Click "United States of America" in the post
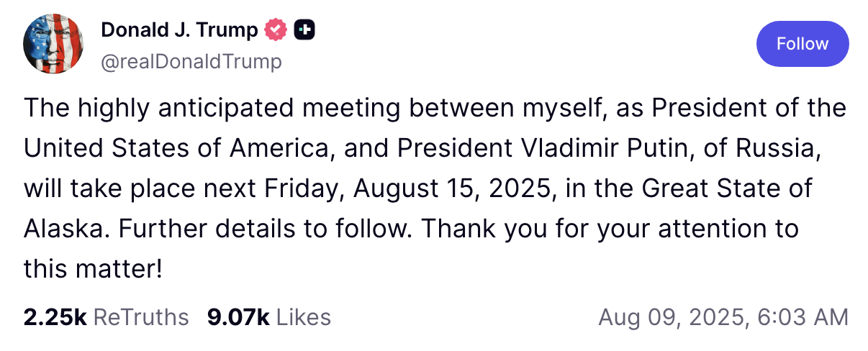Viewport: 868px width, 351px height. [176, 149]
